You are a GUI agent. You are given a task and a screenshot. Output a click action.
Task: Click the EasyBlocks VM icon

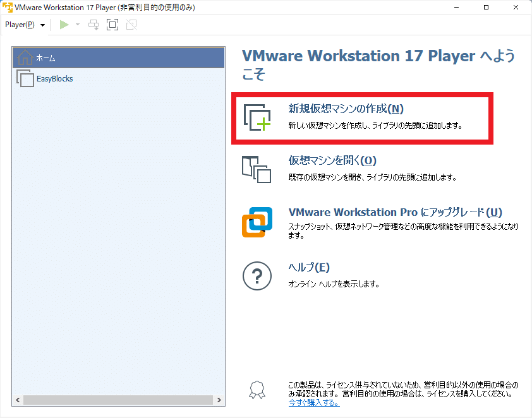coord(25,78)
